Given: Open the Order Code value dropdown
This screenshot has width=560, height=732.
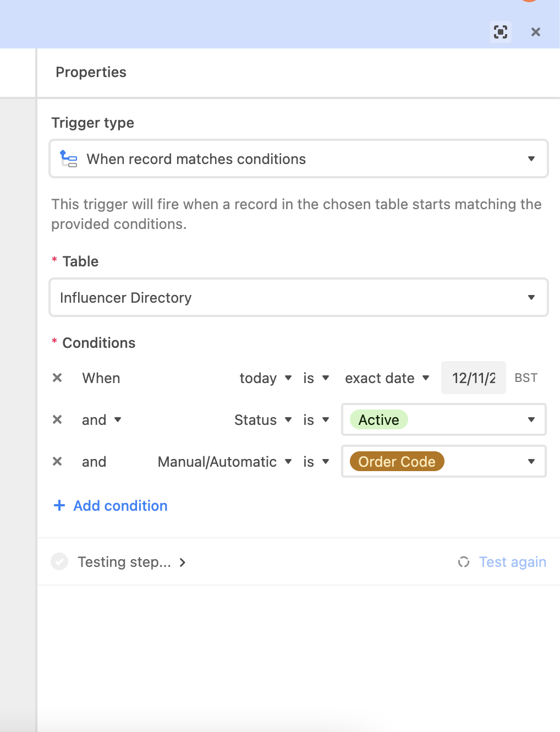Looking at the screenshot, I should point(443,461).
